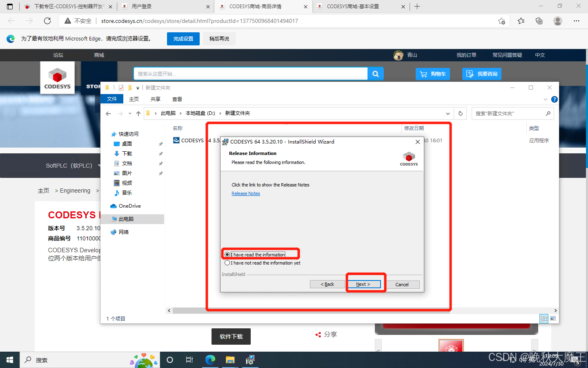Open Microsoft Edge from the taskbar
588x368 pixels.
[x=210, y=360]
